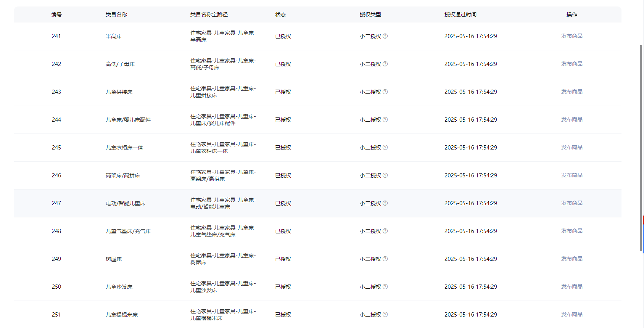This screenshot has height=328, width=644.
Task: Select 发布商品 in row 245
Action: pos(572,147)
